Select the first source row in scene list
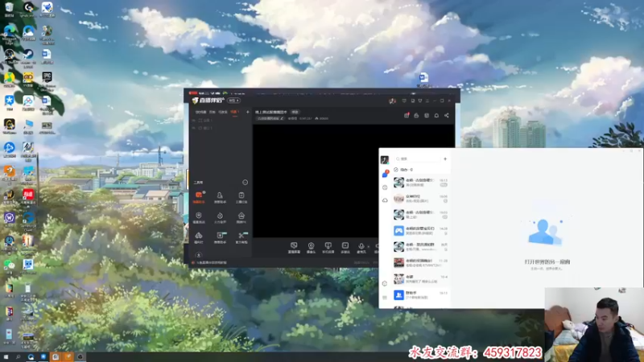Viewport: 644px width, 362px height. click(220, 120)
